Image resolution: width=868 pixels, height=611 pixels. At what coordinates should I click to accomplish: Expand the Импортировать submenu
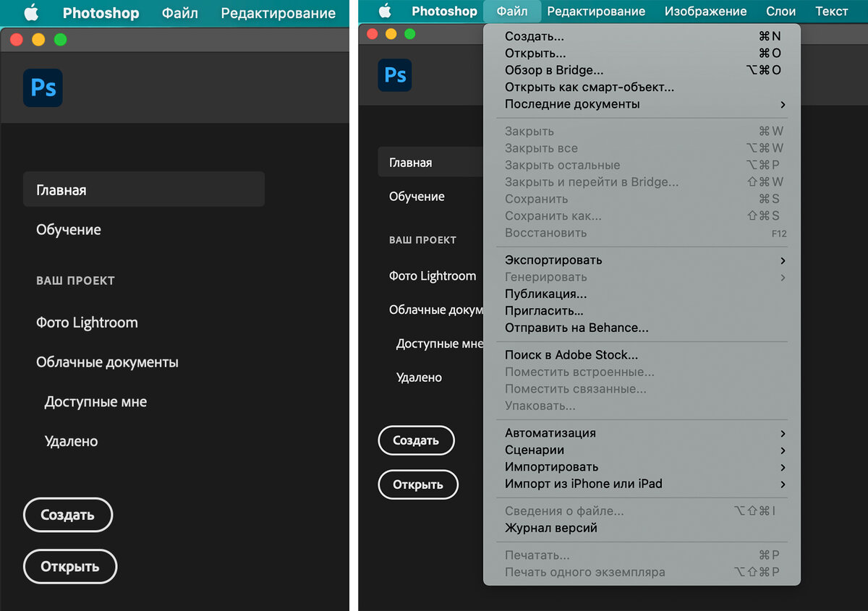(642, 467)
